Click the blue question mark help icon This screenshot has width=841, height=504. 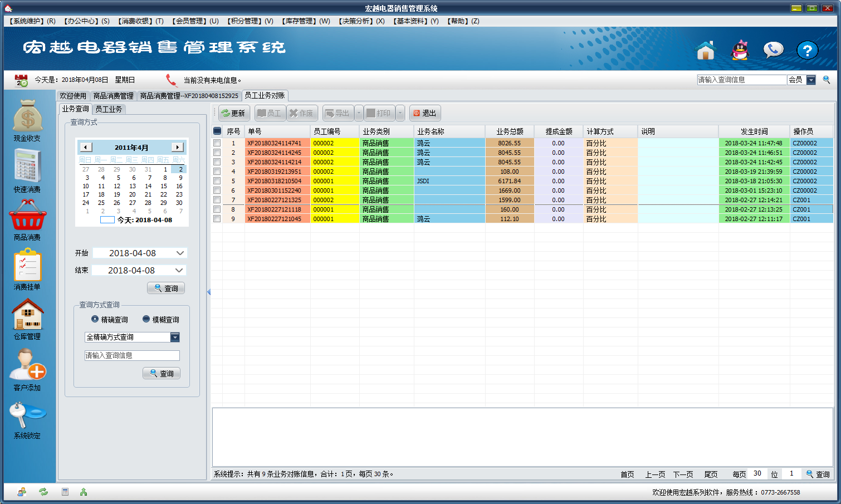pyautogui.click(x=806, y=51)
